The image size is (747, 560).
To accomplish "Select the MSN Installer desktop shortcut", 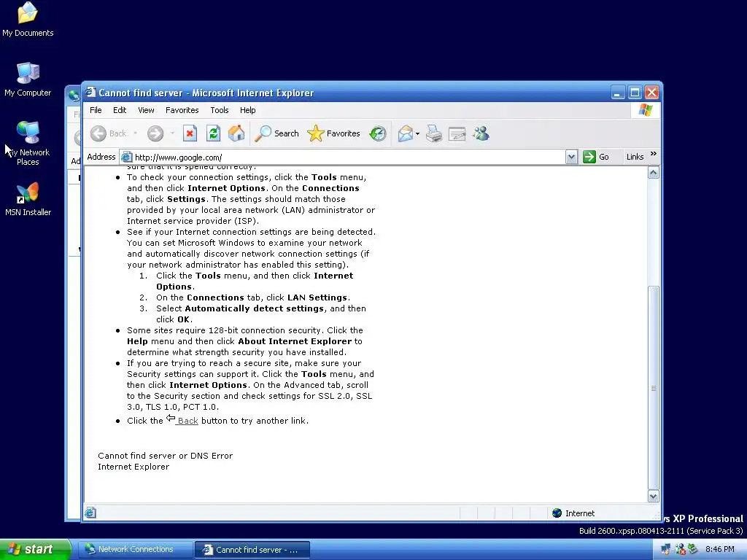I will (x=28, y=199).
